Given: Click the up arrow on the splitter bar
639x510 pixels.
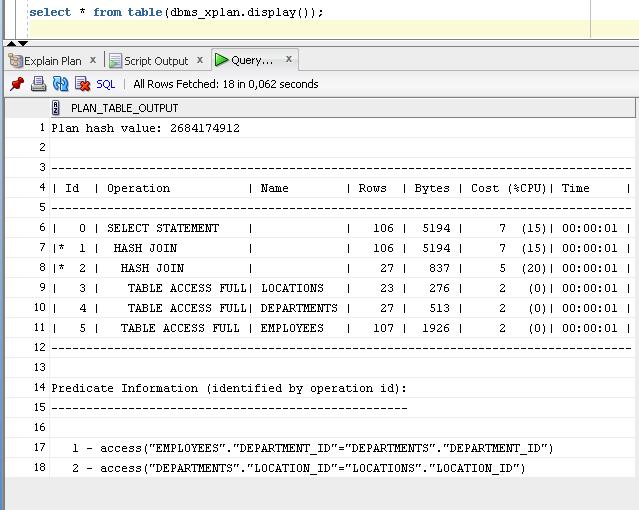Looking at the screenshot, I should (x=11, y=43).
